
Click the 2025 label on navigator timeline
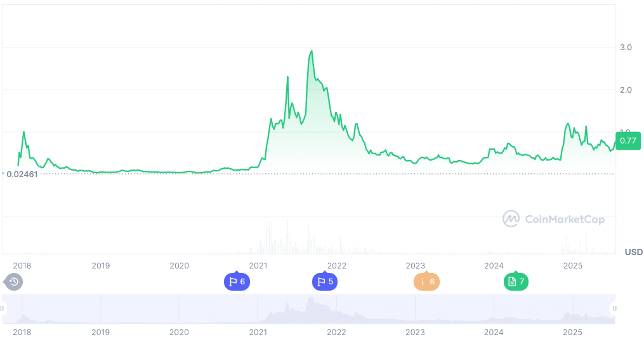pyautogui.click(x=572, y=332)
